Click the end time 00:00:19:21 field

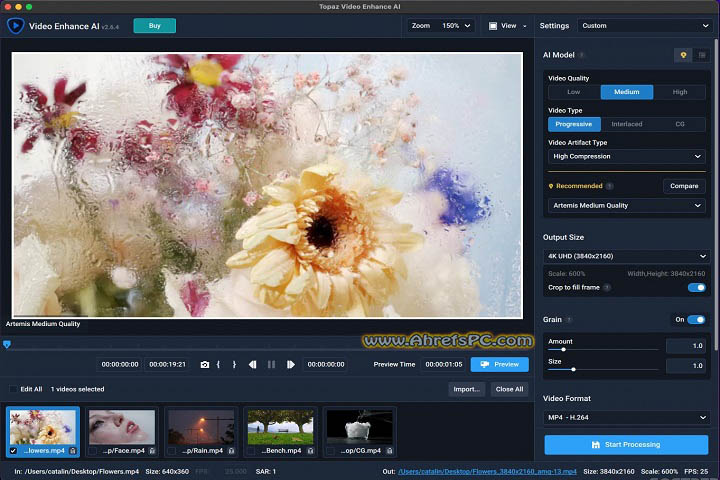[x=167, y=365]
